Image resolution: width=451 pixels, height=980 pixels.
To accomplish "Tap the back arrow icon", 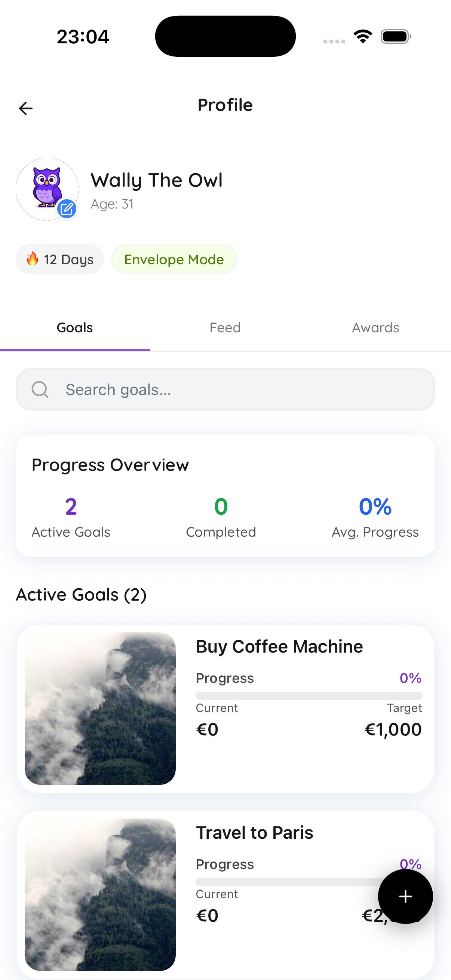I will [x=26, y=108].
